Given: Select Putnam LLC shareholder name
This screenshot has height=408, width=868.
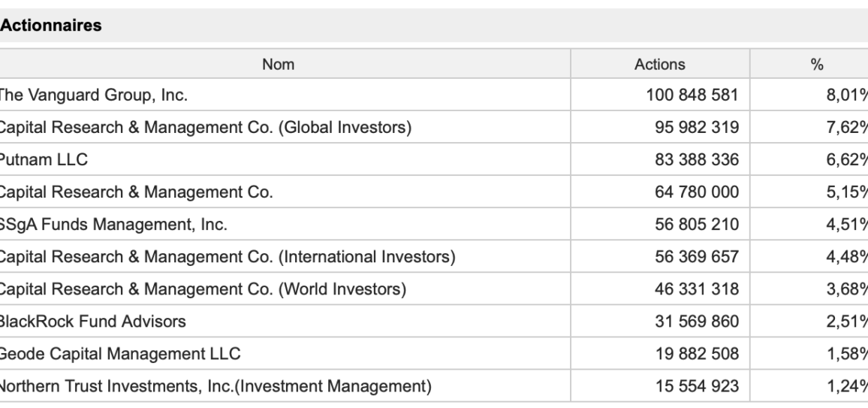Looking at the screenshot, I should (x=44, y=159).
